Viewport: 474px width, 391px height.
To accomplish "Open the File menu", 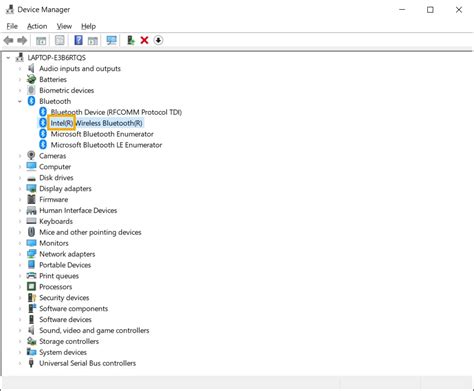I will (12, 26).
